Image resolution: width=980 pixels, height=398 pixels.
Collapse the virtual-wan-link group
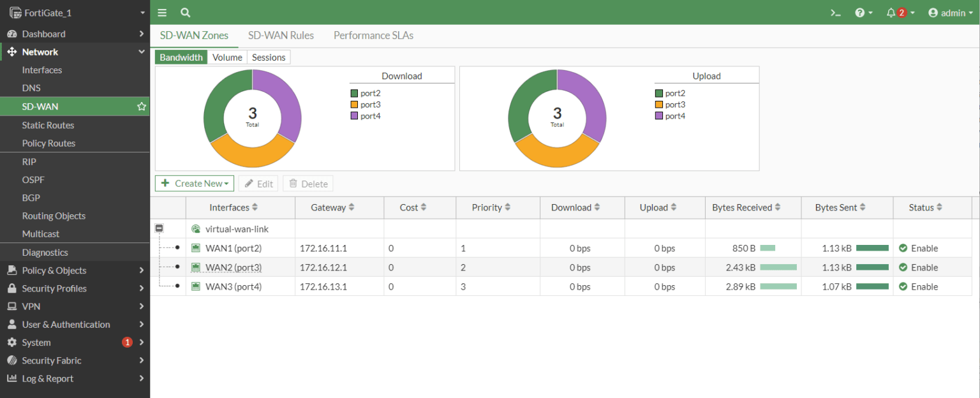pyautogui.click(x=158, y=228)
